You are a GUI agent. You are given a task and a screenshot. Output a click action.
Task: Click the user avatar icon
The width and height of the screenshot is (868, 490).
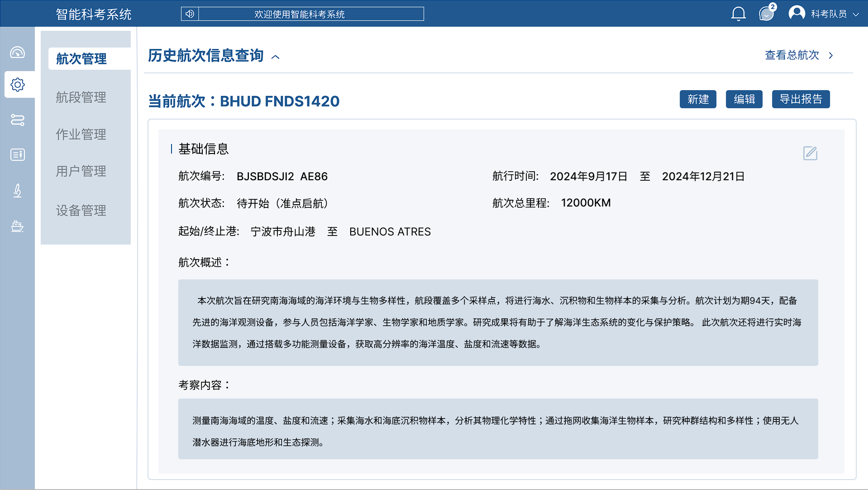[x=796, y=13]
